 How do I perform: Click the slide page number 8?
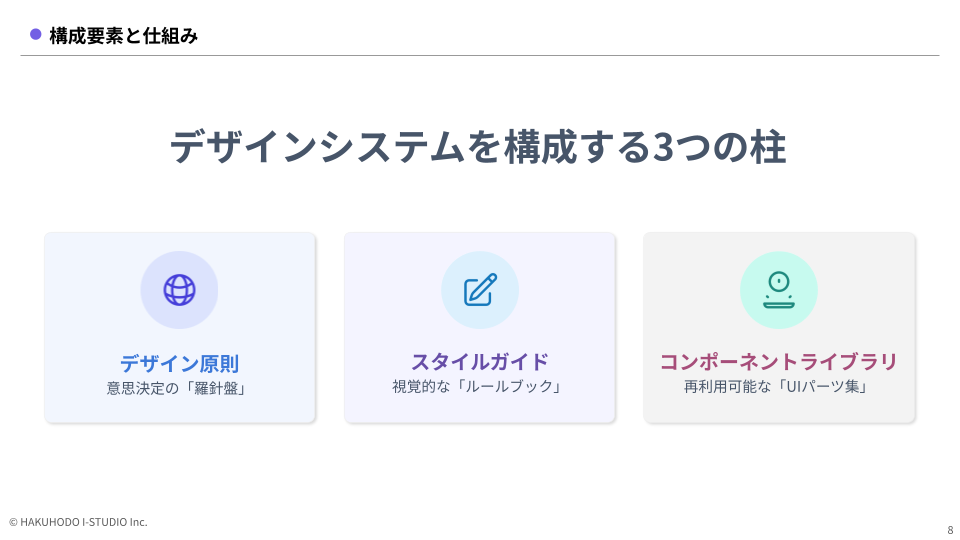pos(949,530)
